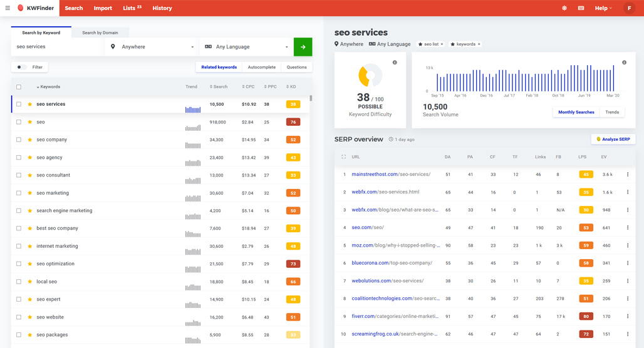Tick checkbox for best seo company
The image size is (644, 348).
click(19, 228)
